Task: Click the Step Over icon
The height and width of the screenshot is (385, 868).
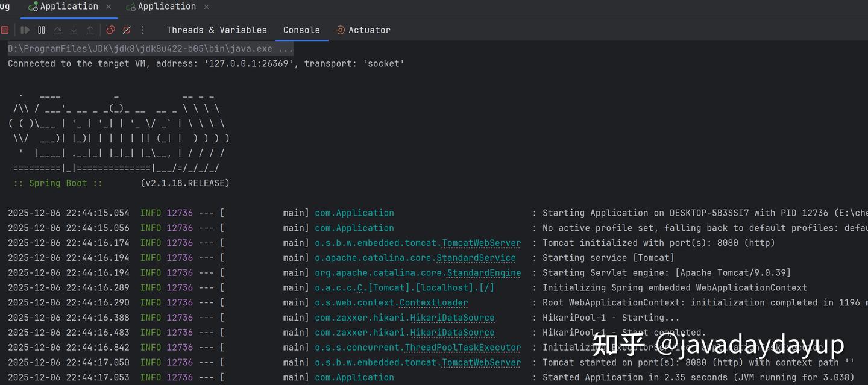Action: coord(57,30)
